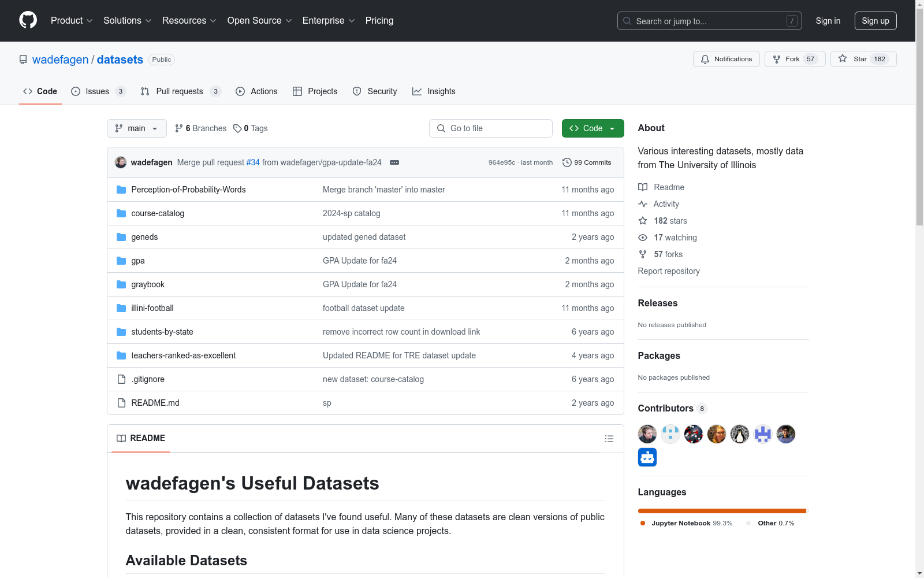View the 182 stars link
Image resolution: width=924 pixels, height=578 pixels.
662,221
